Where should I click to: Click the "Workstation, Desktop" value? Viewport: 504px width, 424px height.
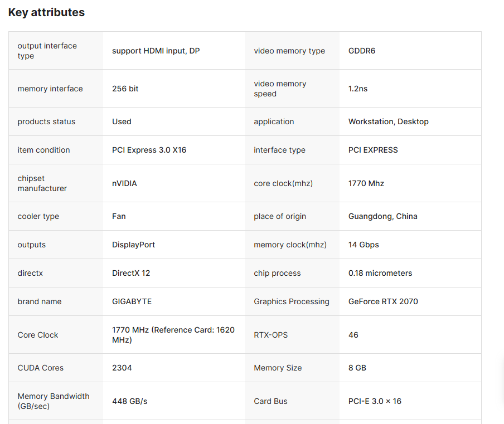[388, 121]
